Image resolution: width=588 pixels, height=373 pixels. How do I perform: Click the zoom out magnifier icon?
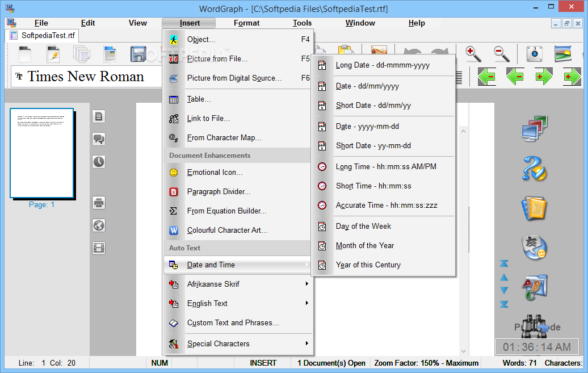(501, 54)
